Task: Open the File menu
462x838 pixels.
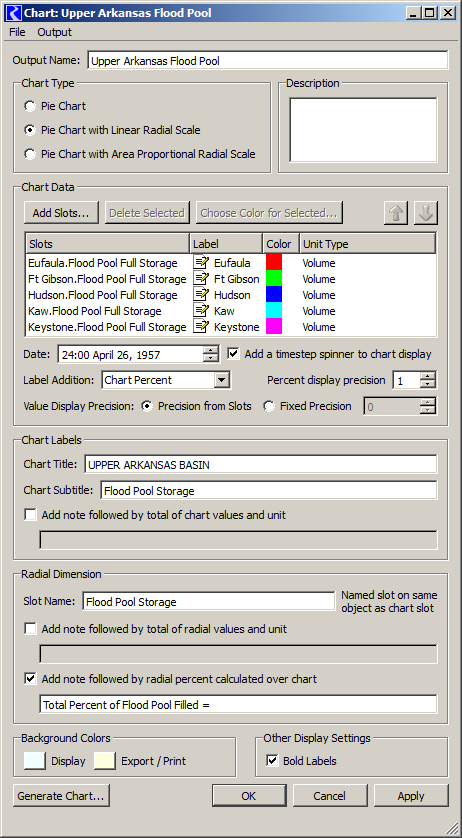Action: pyautogui.click(x=17, y=32)
